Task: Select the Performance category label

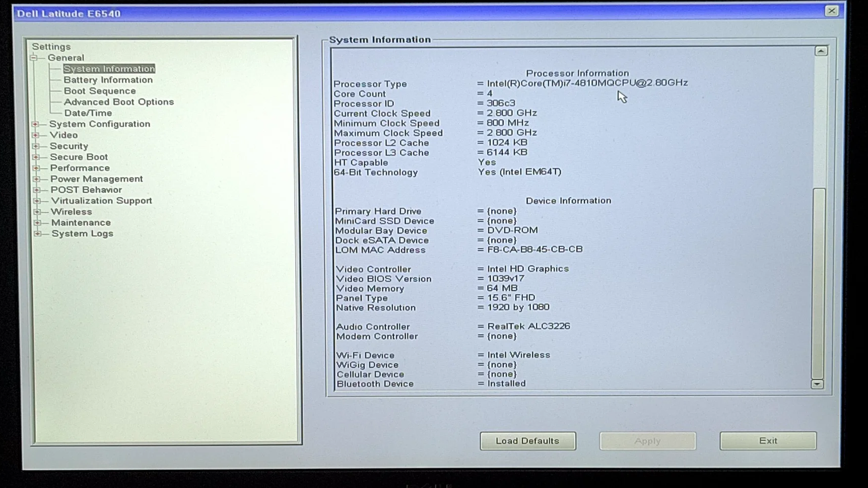Action: point(80,168)
